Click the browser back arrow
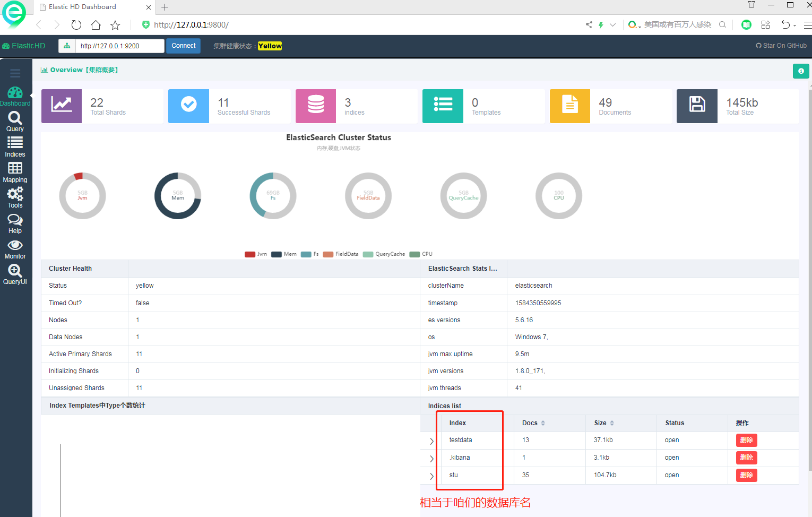The width and height of the screenshot is (812, 517). tap(38, 25)
